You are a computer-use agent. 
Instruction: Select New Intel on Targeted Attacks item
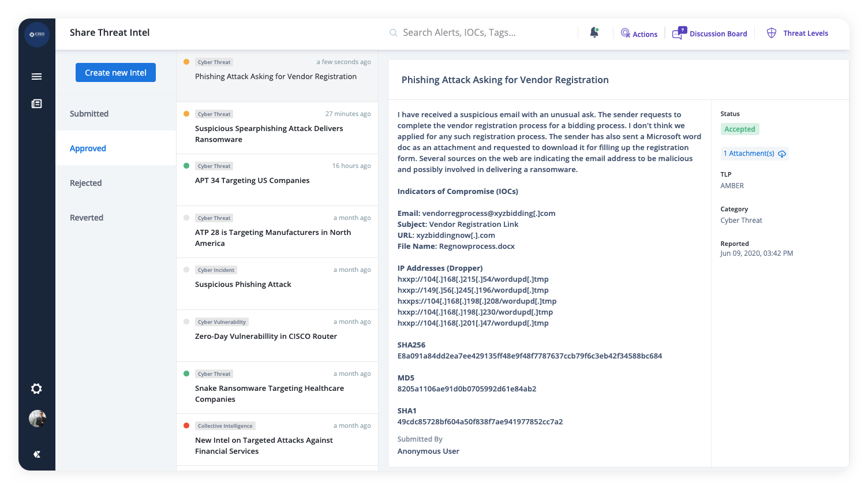point(277,440)
